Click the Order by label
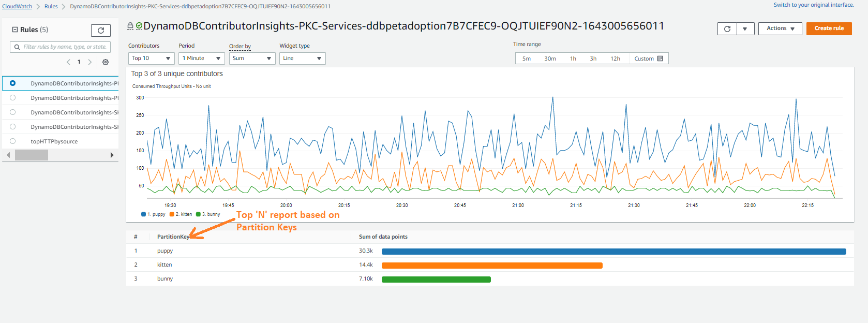Viewport: 868px width, 323px height. click(240, 46)
